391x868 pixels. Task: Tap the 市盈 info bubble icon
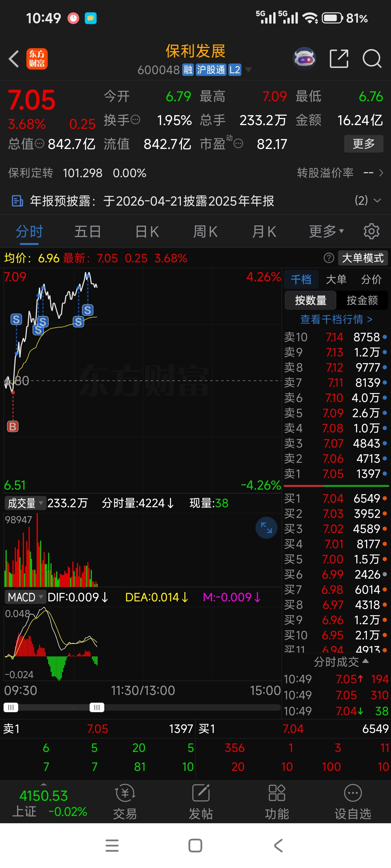coord(238,144)
